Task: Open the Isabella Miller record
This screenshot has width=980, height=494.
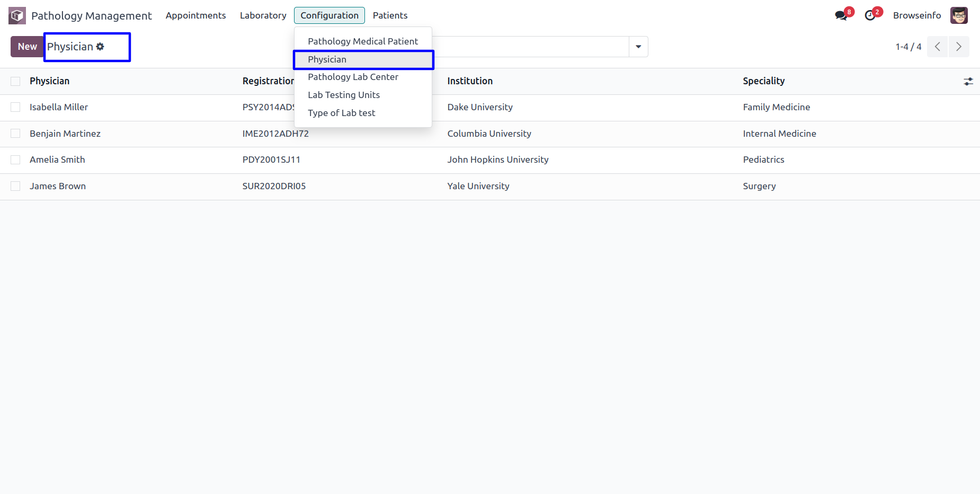Action: (59, 107)
